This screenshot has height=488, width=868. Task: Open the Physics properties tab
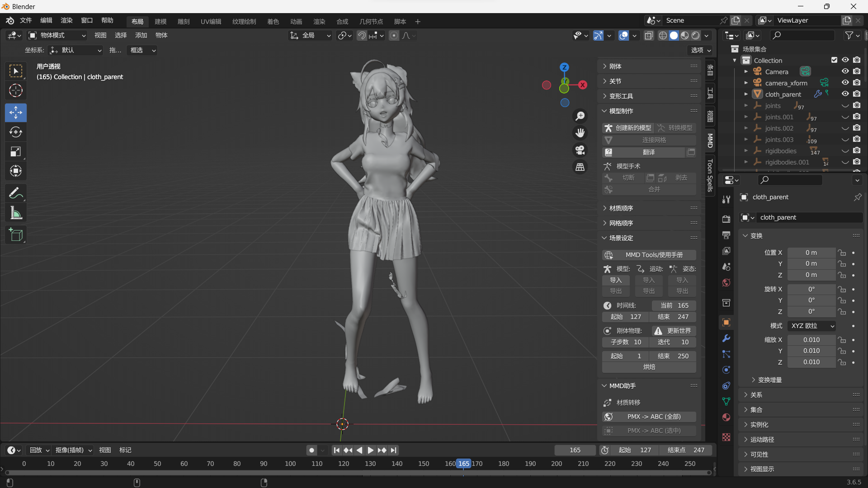[x=726, y=370]
